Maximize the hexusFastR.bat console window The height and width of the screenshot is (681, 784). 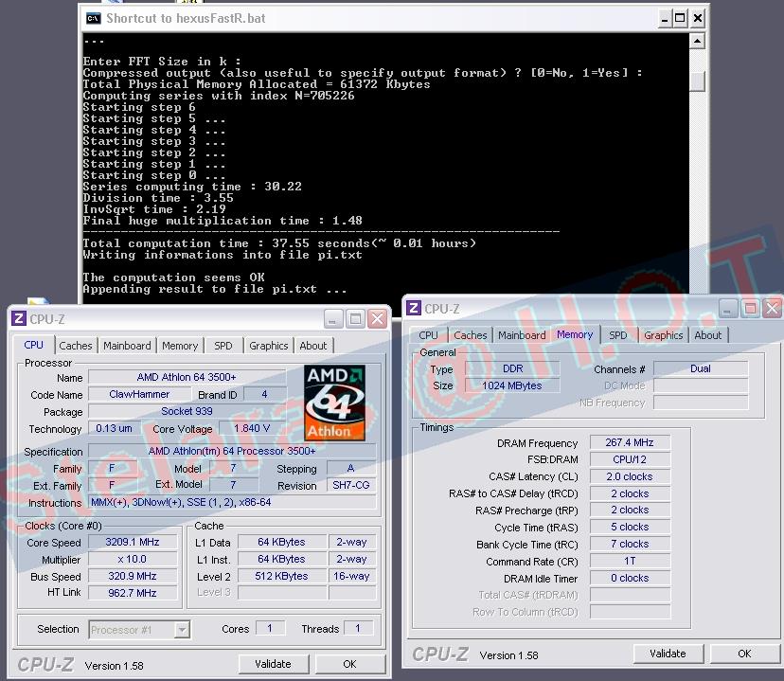680,19
